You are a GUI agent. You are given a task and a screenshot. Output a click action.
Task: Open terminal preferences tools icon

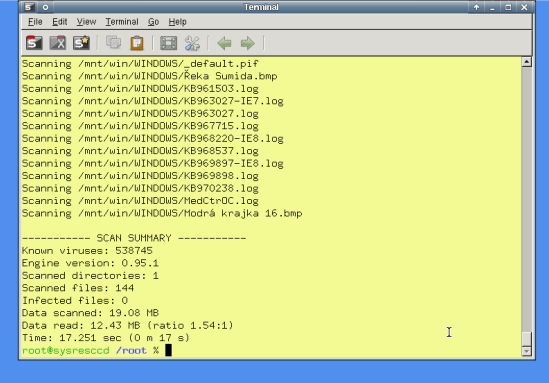pyautogui.click(x=192, y=43)
